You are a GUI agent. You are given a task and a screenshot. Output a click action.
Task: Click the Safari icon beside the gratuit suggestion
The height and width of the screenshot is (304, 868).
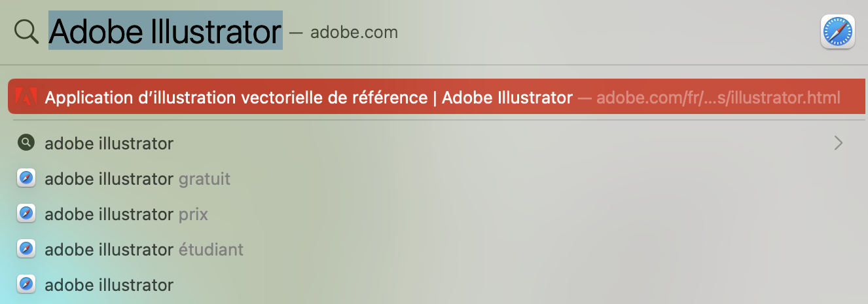pos(26,178)
